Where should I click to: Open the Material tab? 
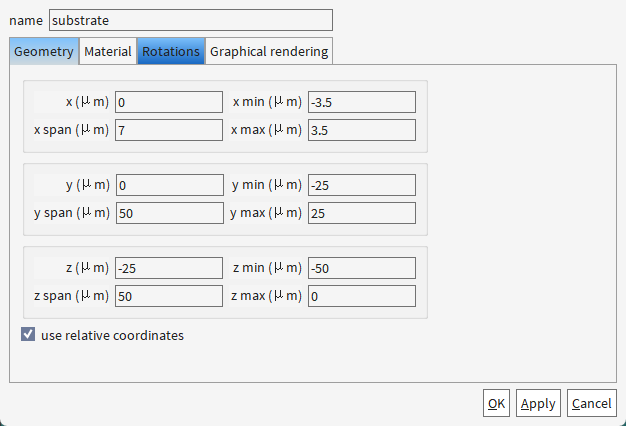[108, 51]
